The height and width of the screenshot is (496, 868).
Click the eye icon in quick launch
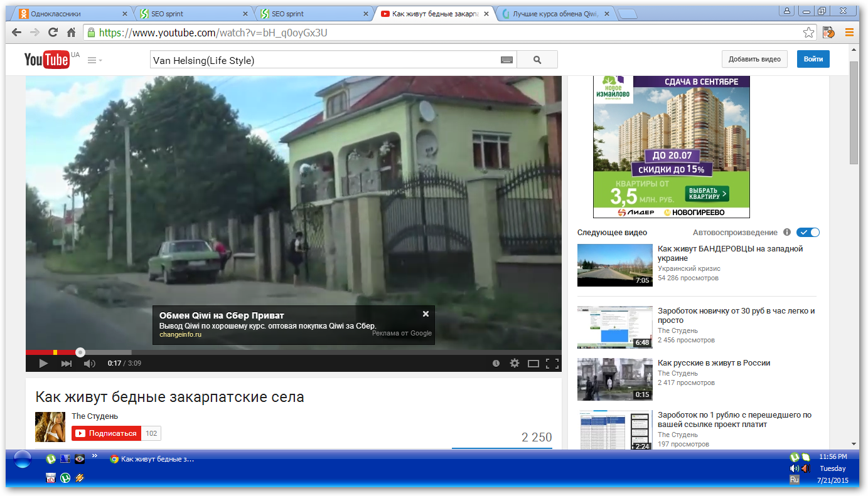tap(80, 458)
